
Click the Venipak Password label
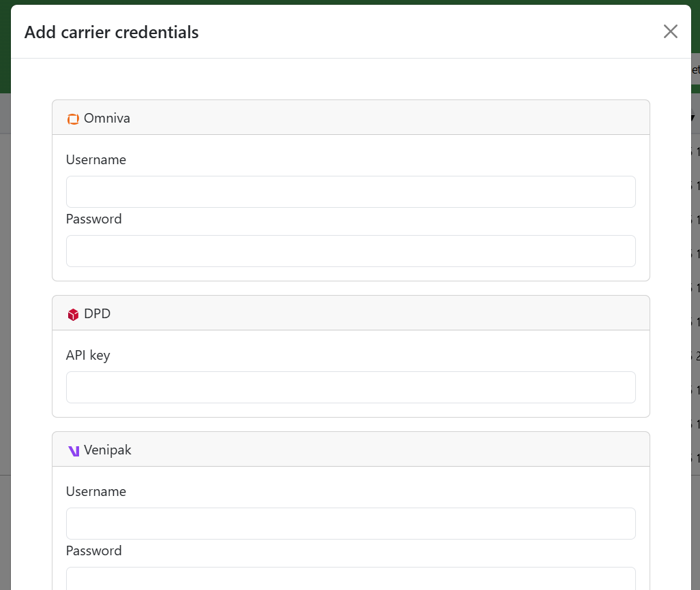[x=94, y=551]
